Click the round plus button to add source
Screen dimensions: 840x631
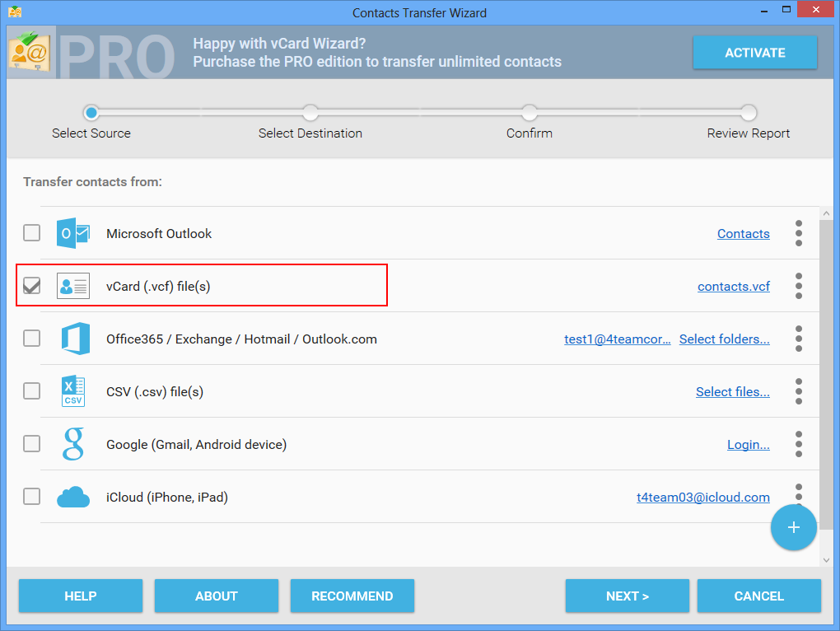click(793, 528)
